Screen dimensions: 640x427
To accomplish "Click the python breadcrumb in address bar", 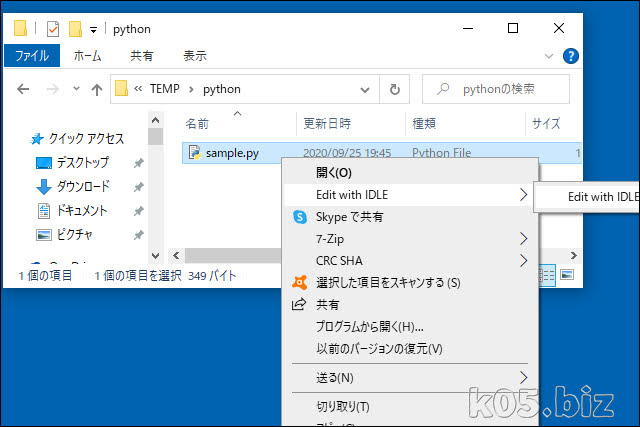I will [222, 89].
